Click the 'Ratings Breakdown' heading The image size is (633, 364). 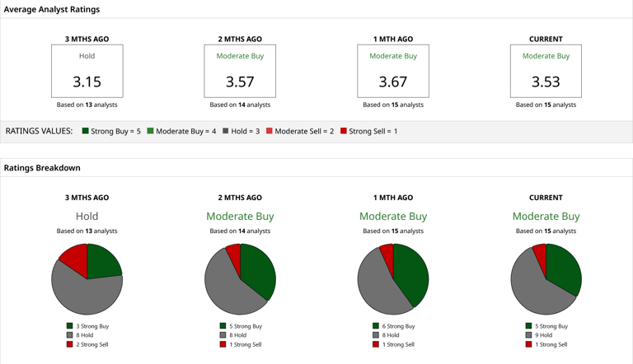pyautogui.click(x=42, y=168)
